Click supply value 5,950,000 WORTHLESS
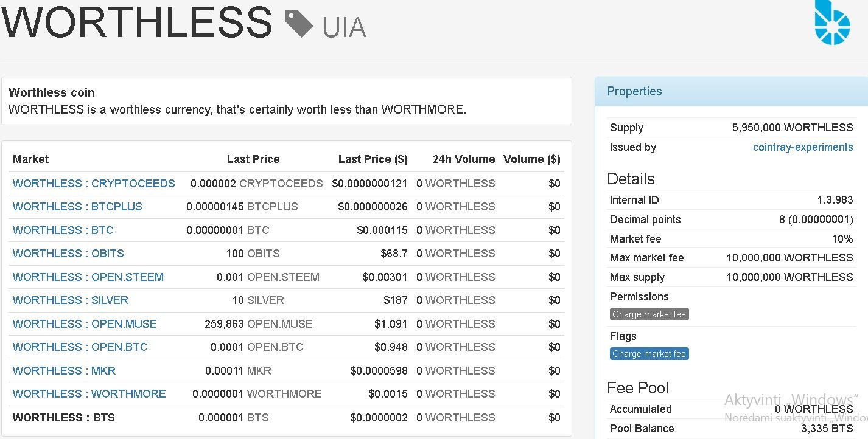868x439 pixels. click(793, 128)
